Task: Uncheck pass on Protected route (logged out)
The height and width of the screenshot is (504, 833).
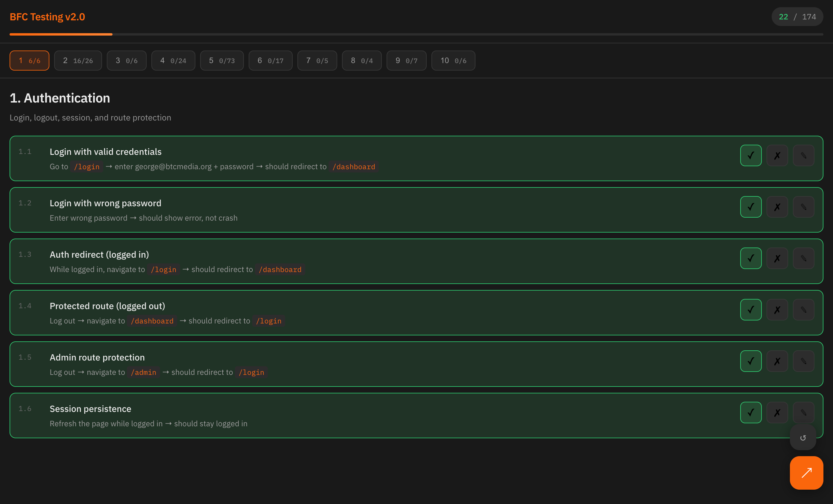Action: point(750,309)
